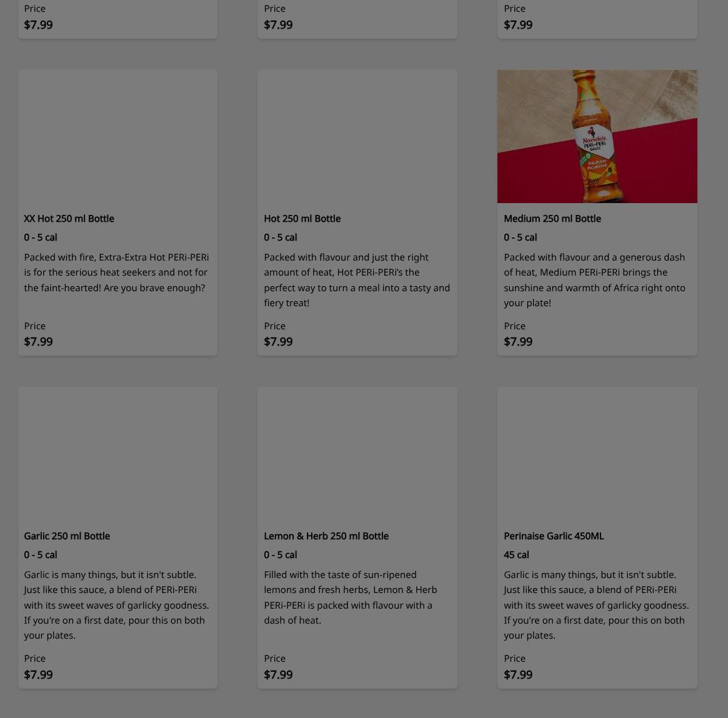Click the Lemon & Herb sun-ripened lemons description

point(350,597)
